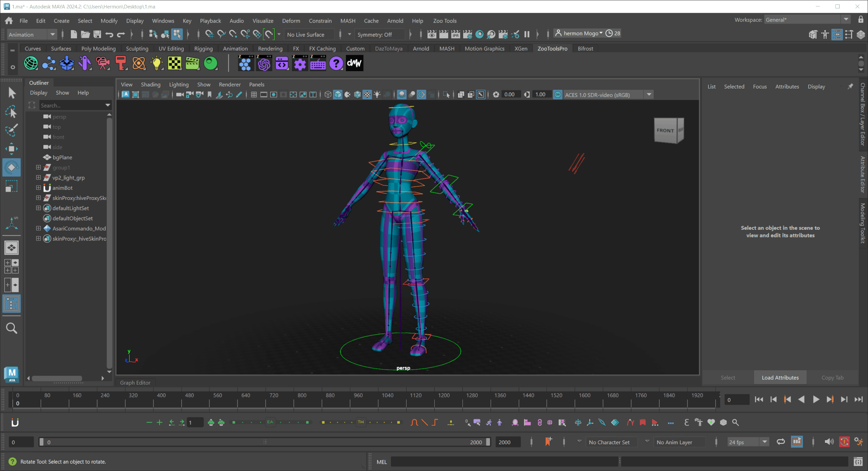Toggle X-Ray shading in the viewport toolbar
868x471 pixels.
coord(347,94)
